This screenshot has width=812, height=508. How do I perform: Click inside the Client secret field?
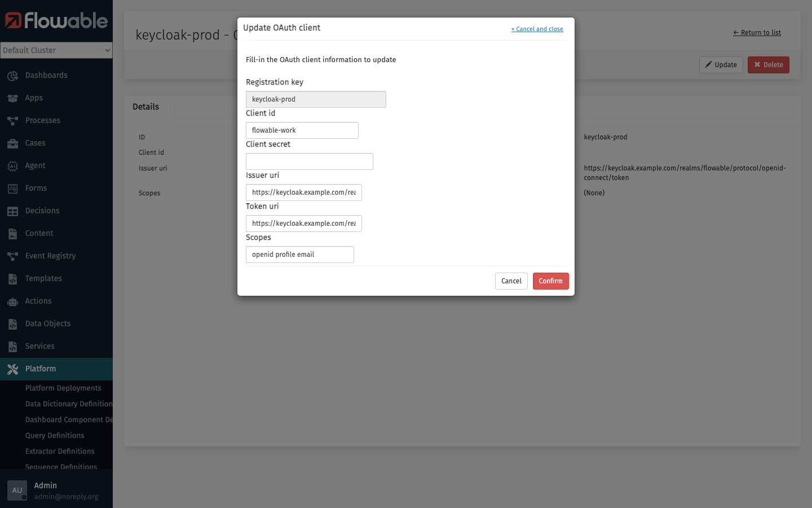click(x=309, y=161)
